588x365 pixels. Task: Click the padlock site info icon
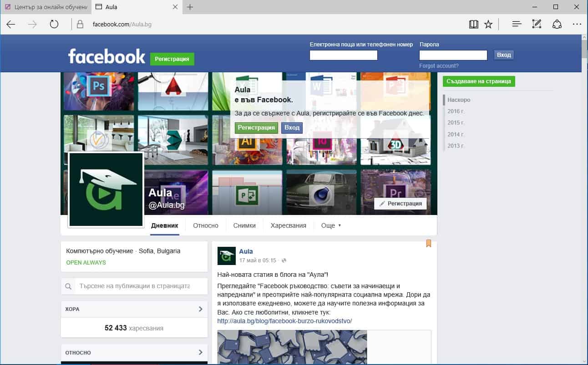80,25
